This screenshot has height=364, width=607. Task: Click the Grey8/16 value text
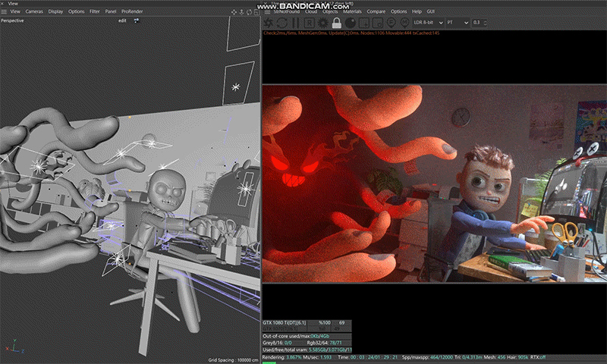pos(277,343)
